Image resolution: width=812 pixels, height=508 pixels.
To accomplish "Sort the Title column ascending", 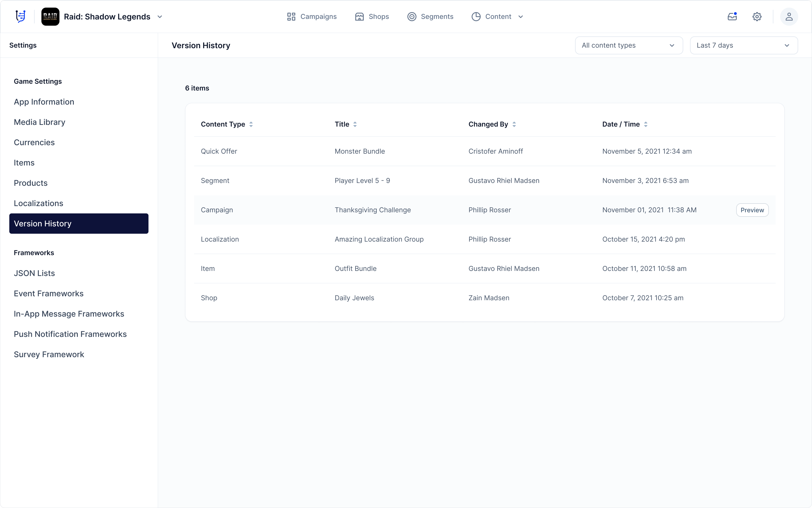I will point(355,124).
